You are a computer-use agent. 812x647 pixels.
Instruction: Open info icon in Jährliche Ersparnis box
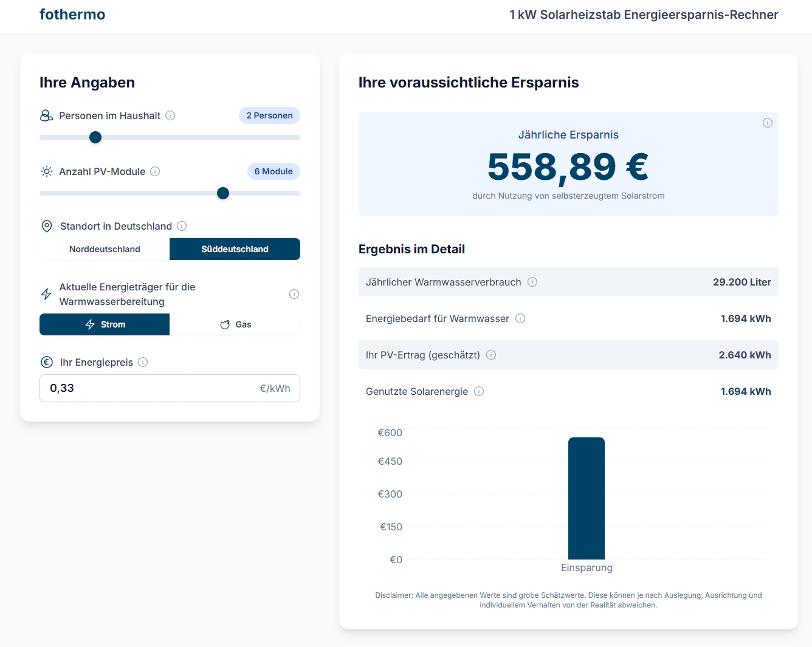pyautogui.click(x=767, y=123)
